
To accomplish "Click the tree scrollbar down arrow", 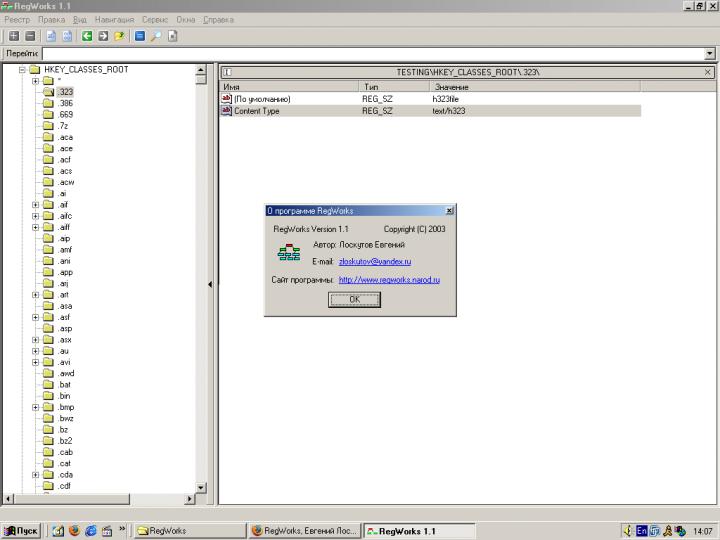I will 201,487.
